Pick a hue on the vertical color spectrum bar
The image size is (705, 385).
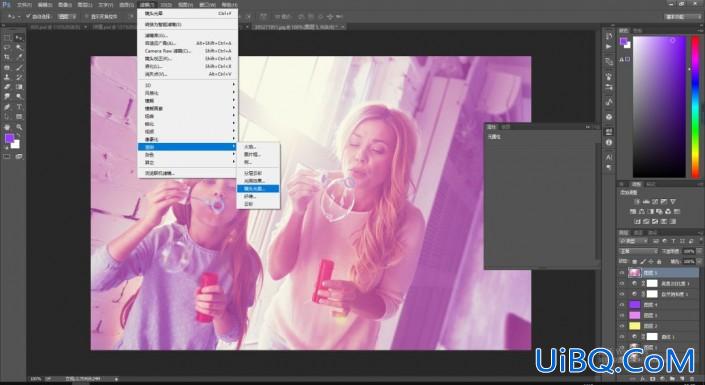696,107
